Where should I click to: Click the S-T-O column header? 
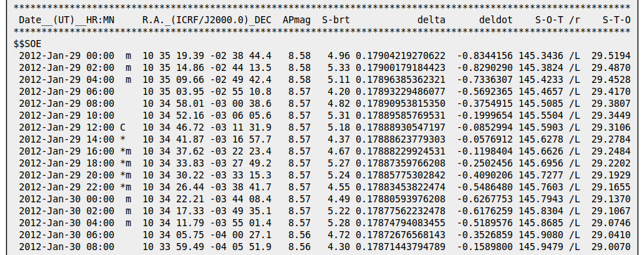tap(617, 20)
